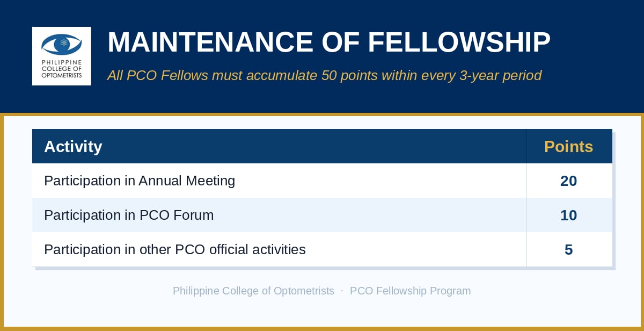Screen dimensions: 644x331
Task: Click the Activity column header
Action: coord(73,146)
